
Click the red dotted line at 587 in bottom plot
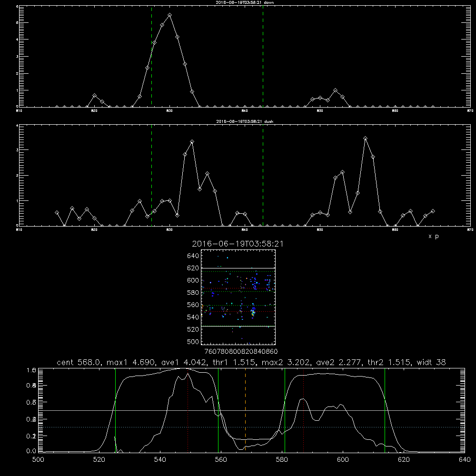303,410
